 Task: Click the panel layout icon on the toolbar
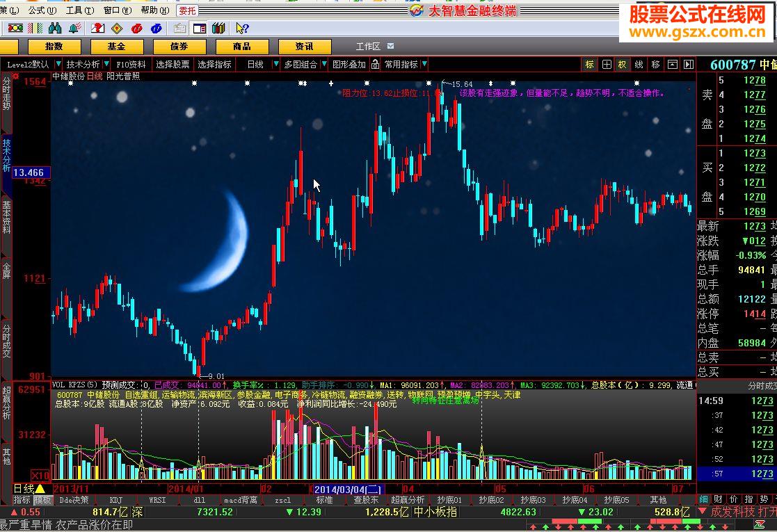coord(198,29)
